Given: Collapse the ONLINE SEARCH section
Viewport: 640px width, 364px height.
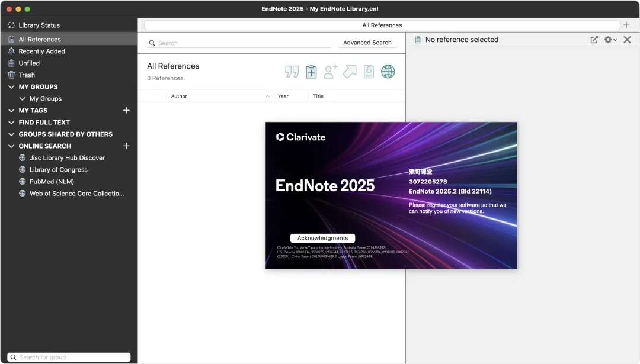Looking at the screenshot, I should [11, 146].
